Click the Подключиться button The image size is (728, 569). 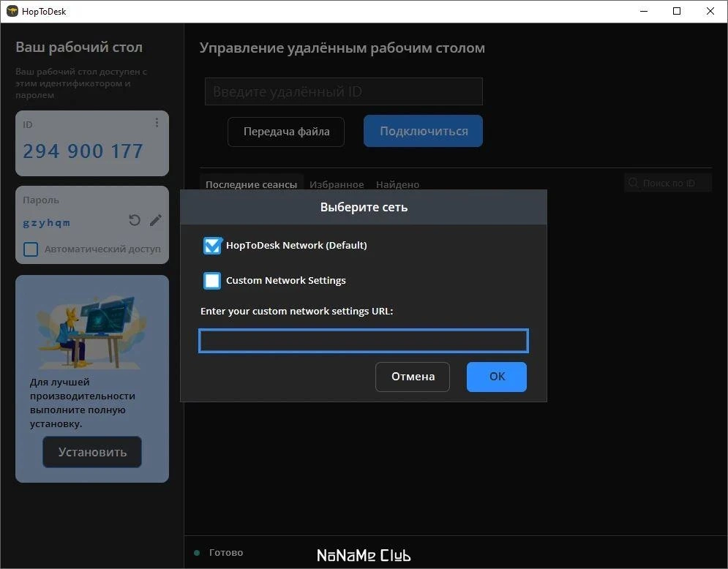coord(424,132)
